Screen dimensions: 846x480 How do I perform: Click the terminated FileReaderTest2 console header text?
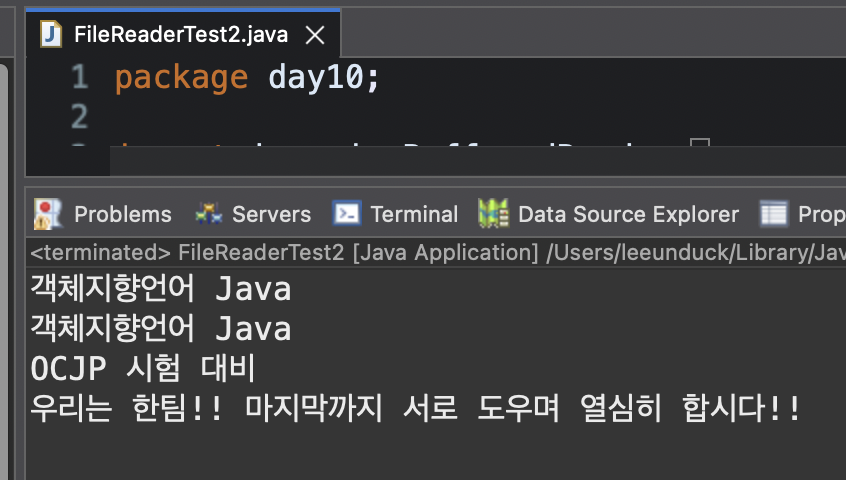click(438, 253)
